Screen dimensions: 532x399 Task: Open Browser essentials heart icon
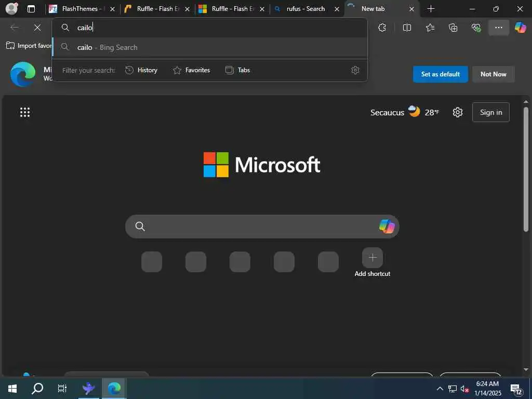476,28
